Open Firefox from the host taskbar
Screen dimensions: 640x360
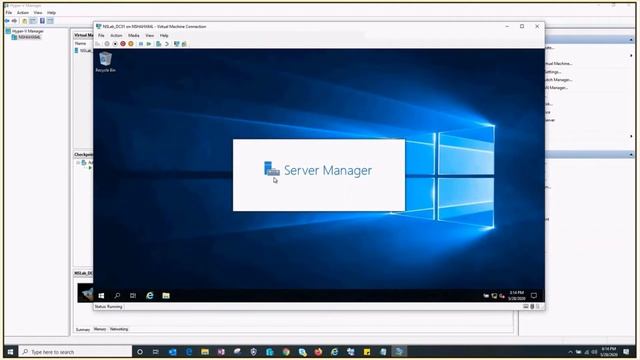coord(318,351)
